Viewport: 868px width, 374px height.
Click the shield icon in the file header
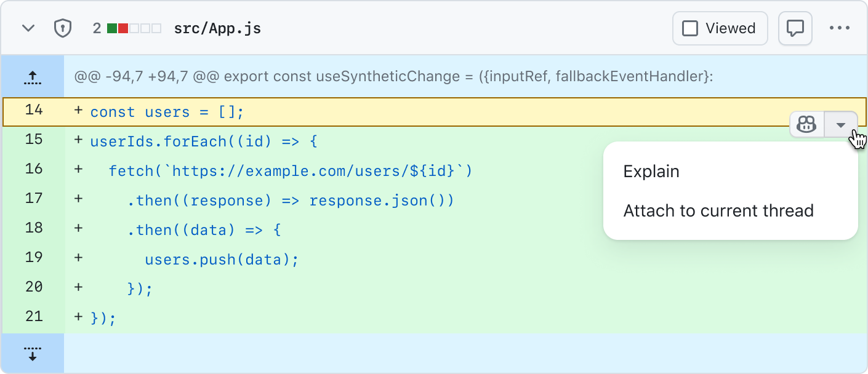(62, 28)
